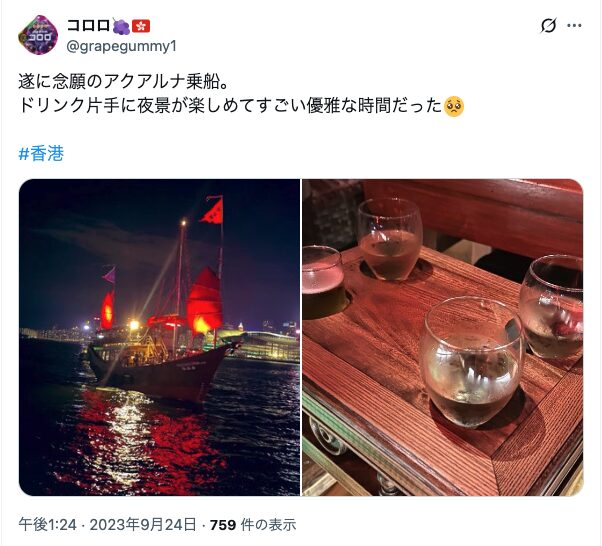Open the three-dot more options menu
Screen dimensions: 602x546
coord(574,26)
